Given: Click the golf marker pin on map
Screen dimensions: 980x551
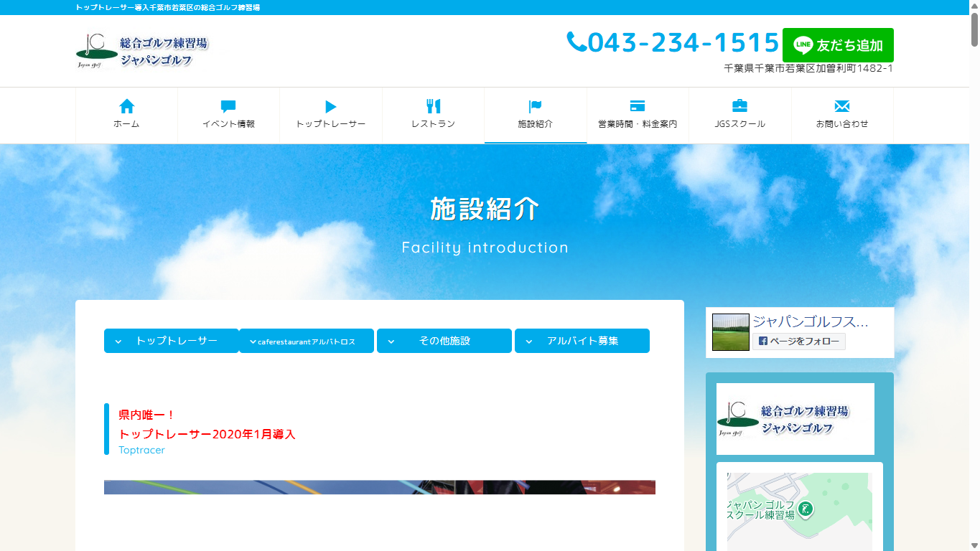Looking at the screenshot, I should pyautogui.click(x=806, y=509).
